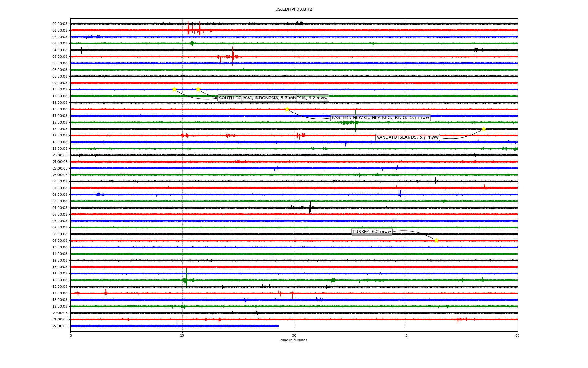
Task: Click the x-axis tick label 0
Action: (71, 335)
